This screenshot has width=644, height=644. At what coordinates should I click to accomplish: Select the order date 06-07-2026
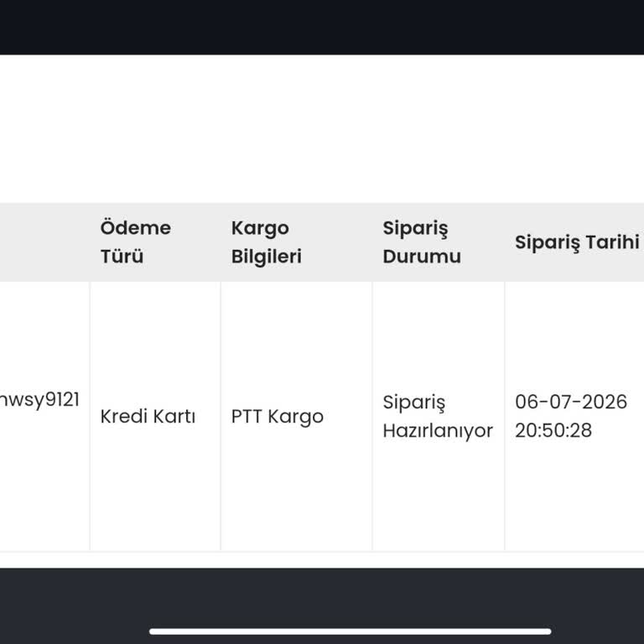click(571, 402)
